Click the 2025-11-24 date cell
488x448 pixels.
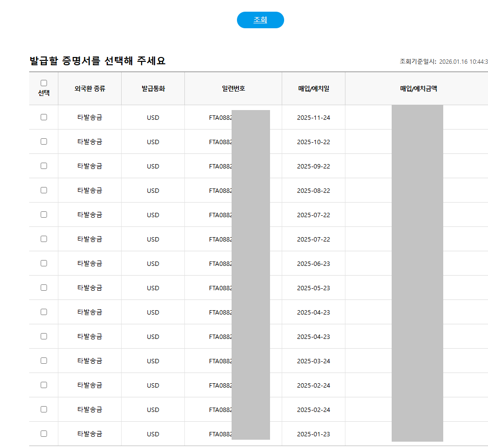click(x=313, y=117)
